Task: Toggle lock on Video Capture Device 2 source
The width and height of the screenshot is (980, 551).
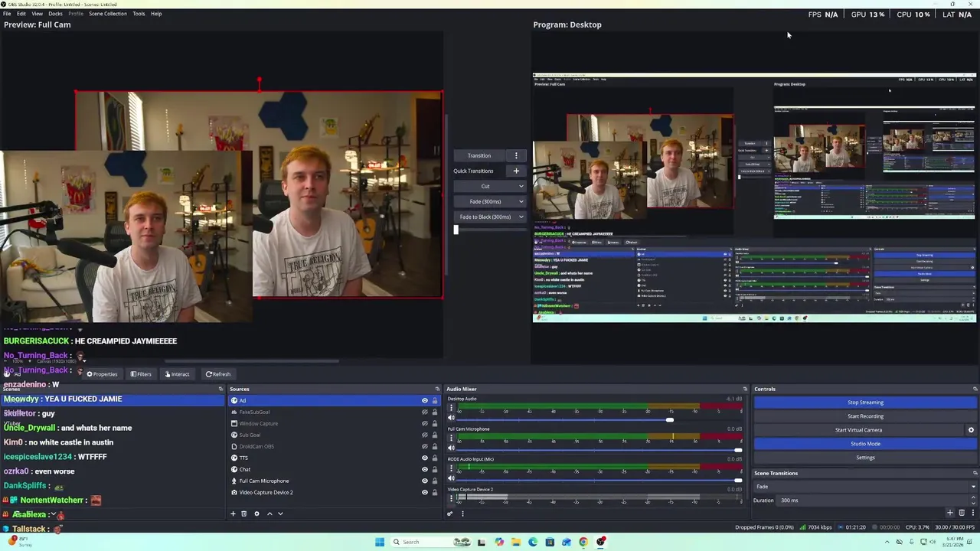Action: 435,492
